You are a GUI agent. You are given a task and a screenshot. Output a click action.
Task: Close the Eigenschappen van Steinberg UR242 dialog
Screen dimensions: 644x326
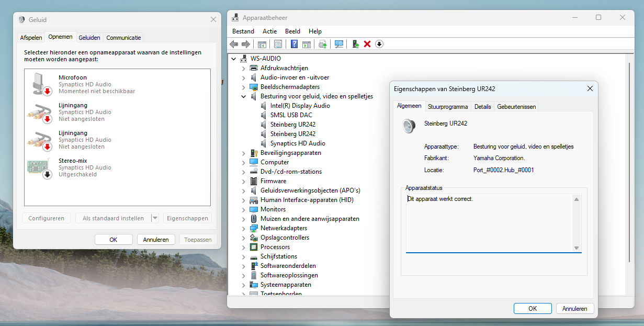[x=590, y=89]
